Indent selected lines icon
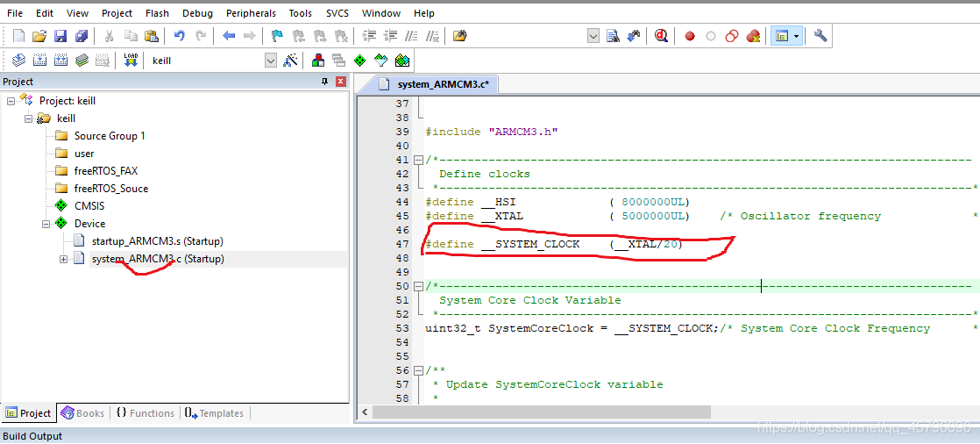Viewport: 980px width, 444px height. tap(369, 36)
